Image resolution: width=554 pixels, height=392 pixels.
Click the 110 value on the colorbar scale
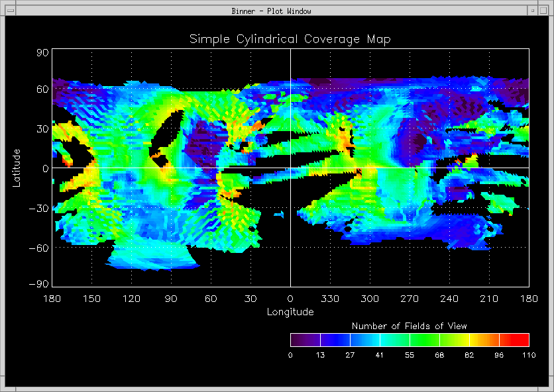pos(528,355)
